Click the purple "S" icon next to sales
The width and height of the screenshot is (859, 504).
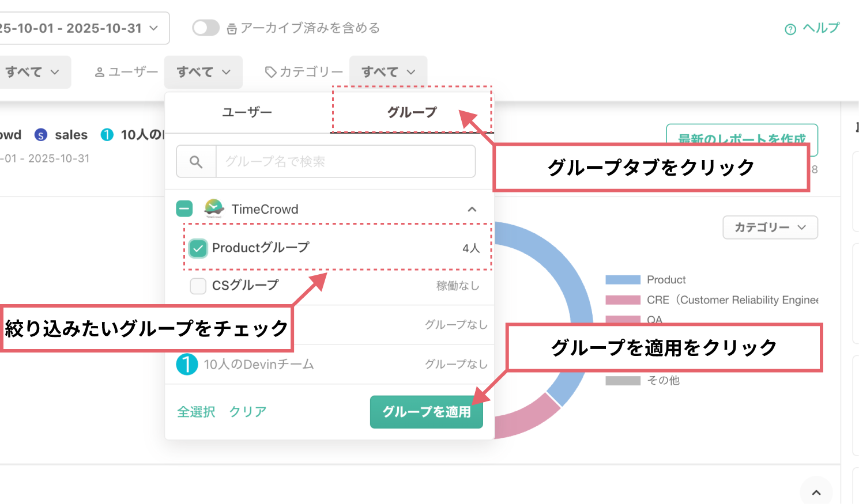(40, 135)
